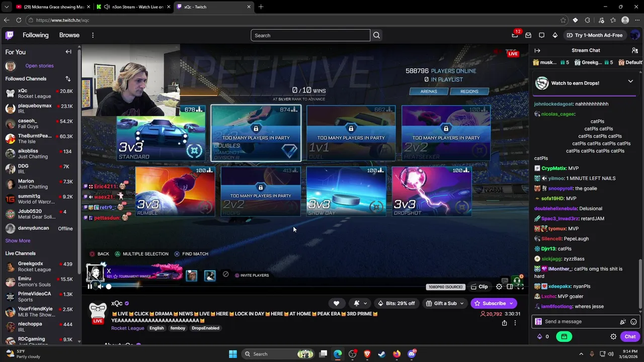Open stories via Open stories link
The height and width of the screenshot is (362, 644).
click(x=39, y=66)
